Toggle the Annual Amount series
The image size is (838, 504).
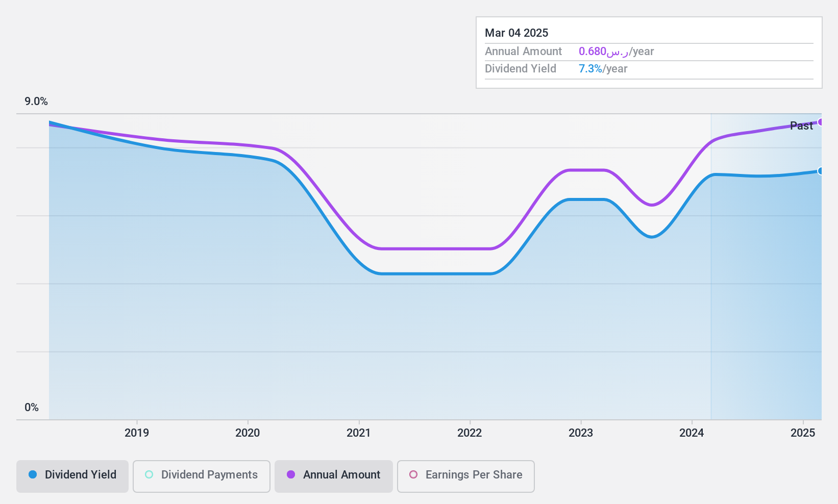(333, 476)
